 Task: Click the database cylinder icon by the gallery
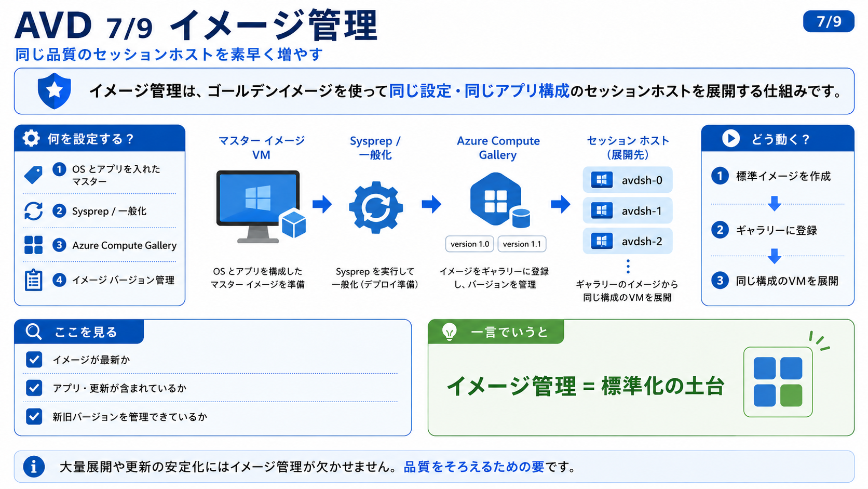point(521,218)
